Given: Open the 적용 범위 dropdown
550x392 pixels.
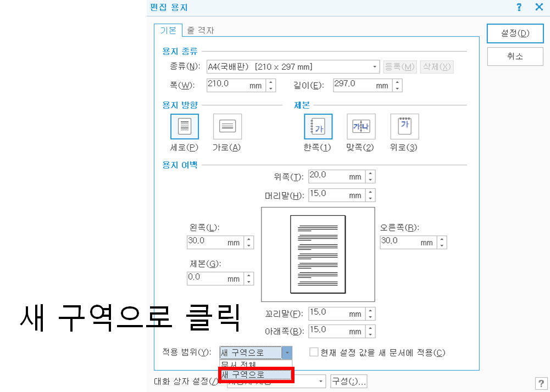Looking at the screenshot, I should pyautogui.click(x=288, y=352).
